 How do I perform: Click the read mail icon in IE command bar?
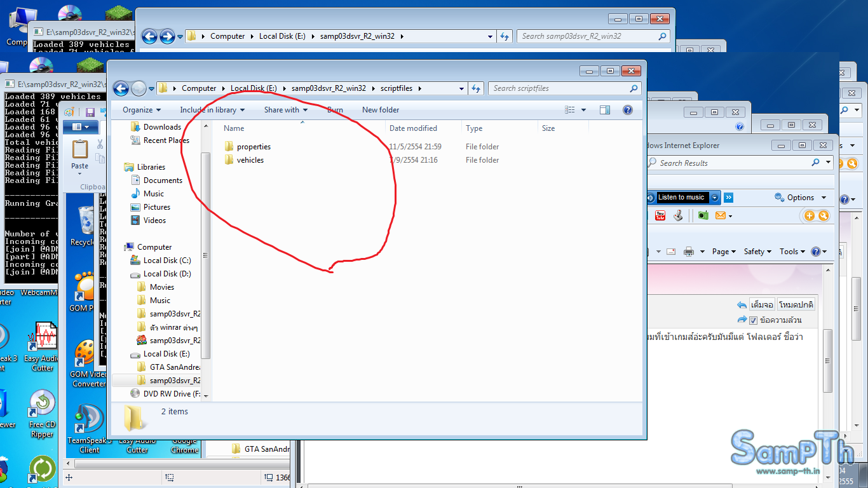coord(670,252)
